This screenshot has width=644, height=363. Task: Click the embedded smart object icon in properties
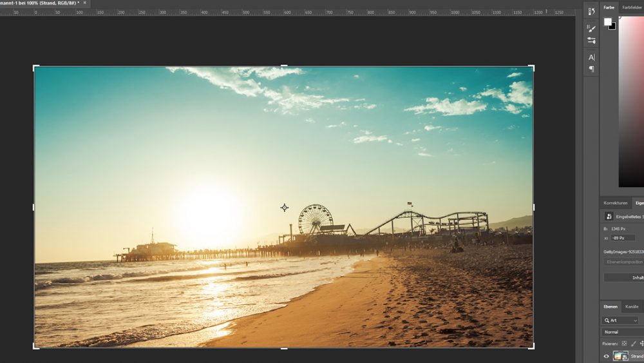pos(609,216)
